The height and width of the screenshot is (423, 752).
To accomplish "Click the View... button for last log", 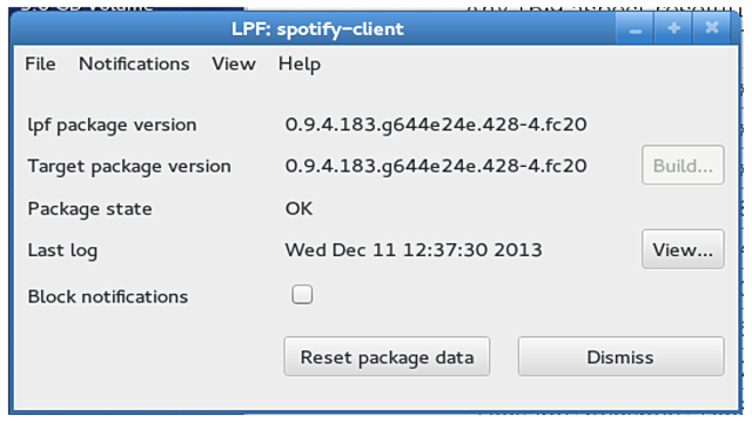I will coord(682,249).
